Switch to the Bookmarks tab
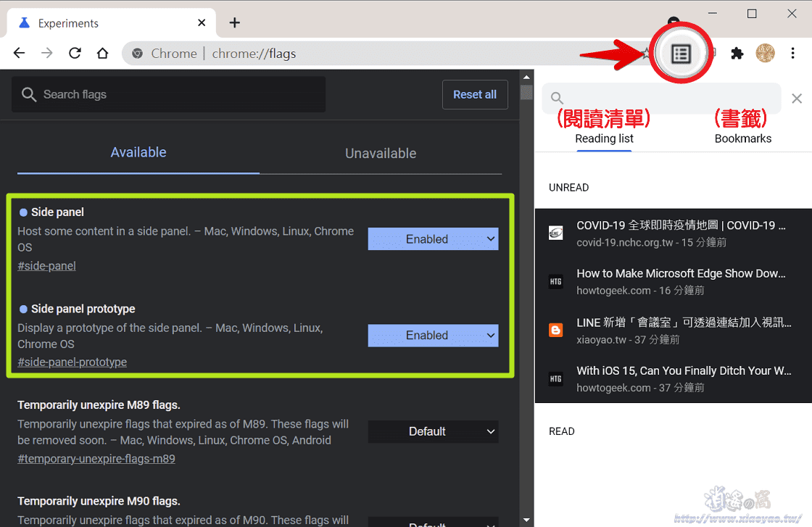The height and width of the screenshot is (527, 812). coord(742,138)
